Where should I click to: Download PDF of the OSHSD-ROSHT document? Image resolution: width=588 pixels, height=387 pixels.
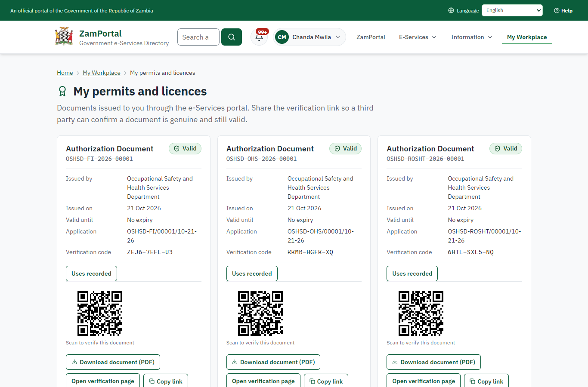(433, 362)
